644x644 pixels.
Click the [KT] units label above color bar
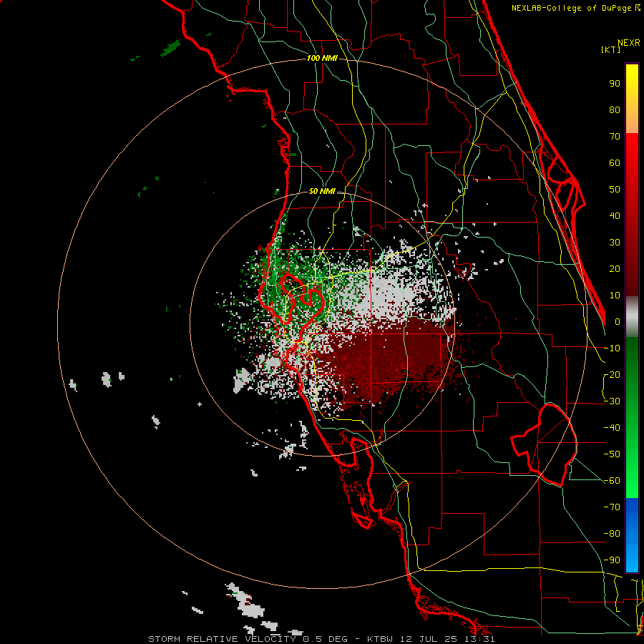point(611,49)
